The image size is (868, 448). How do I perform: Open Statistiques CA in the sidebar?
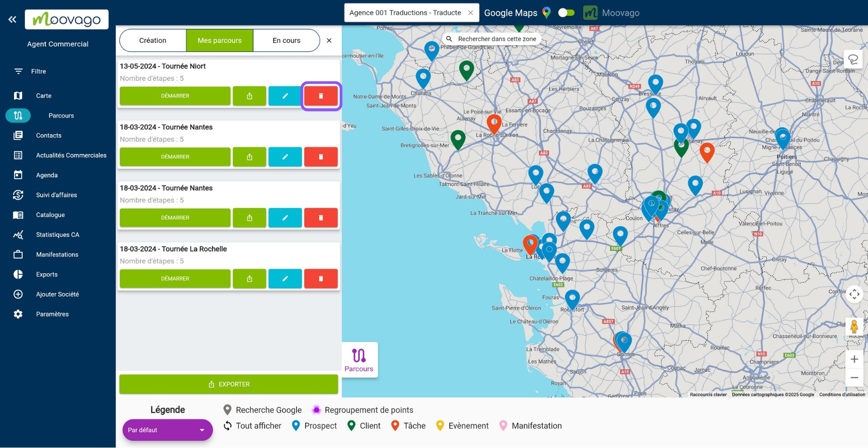click(58, 234)
